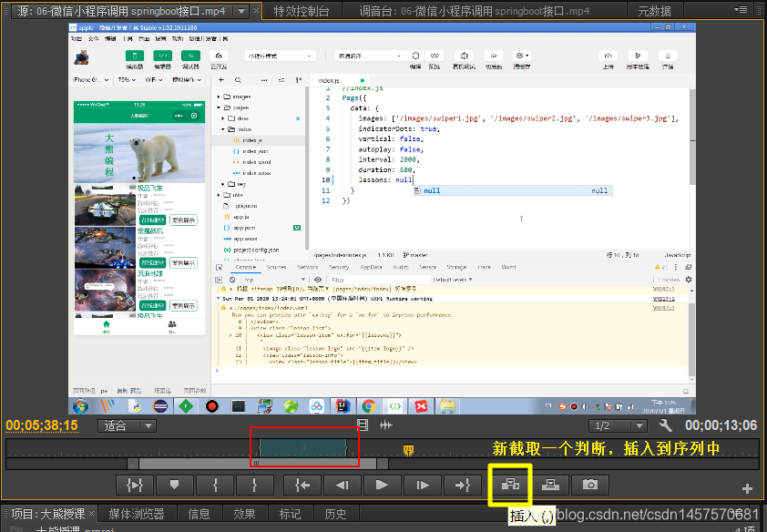Open the 适合 zoom level dropdown
The height and width of the screenshot is (532, 767).
127,426
